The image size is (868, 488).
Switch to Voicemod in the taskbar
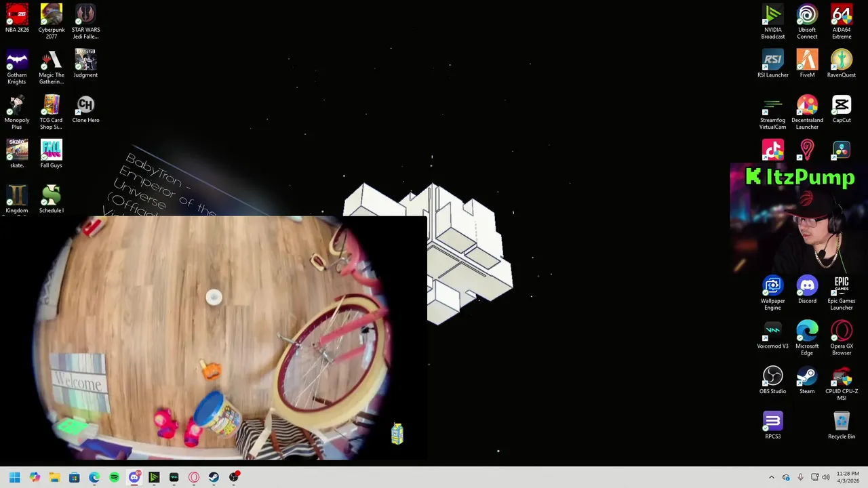click(x=174, y=477)
